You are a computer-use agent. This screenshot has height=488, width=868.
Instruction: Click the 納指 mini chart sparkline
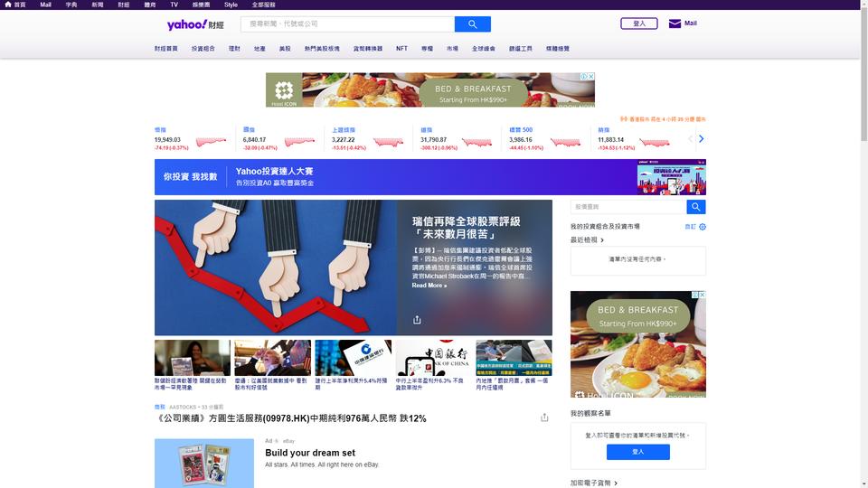point(654,142)
